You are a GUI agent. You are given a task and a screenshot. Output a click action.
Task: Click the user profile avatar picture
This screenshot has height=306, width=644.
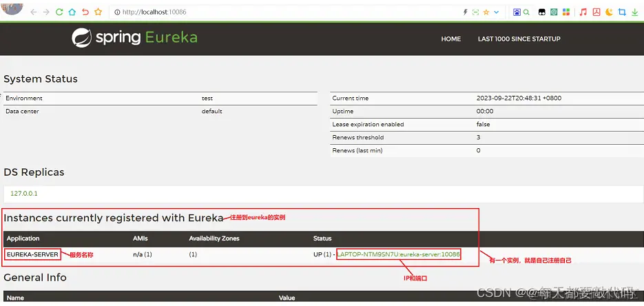pyautogui.click(x=12, y=8)
